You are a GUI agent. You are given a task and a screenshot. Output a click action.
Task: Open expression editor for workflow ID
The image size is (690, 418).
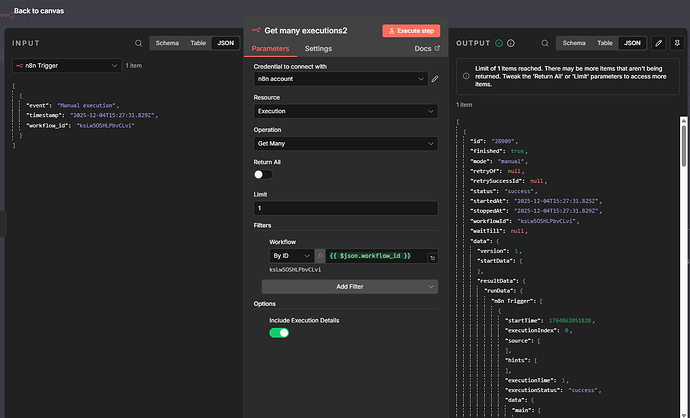pyautogui.click(x=432, y=257)
